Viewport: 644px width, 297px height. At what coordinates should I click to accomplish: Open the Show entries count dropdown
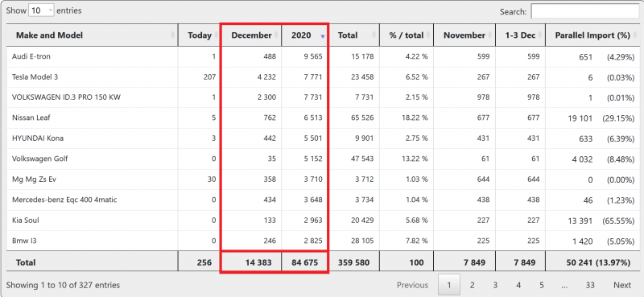pyautogui.click(x=41, y=10)
